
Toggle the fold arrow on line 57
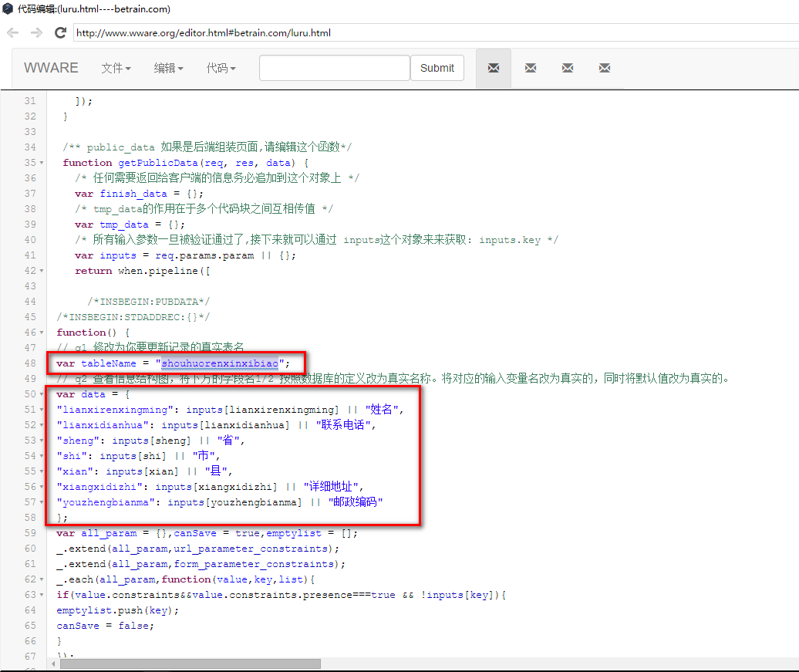[x=42, y=503]
